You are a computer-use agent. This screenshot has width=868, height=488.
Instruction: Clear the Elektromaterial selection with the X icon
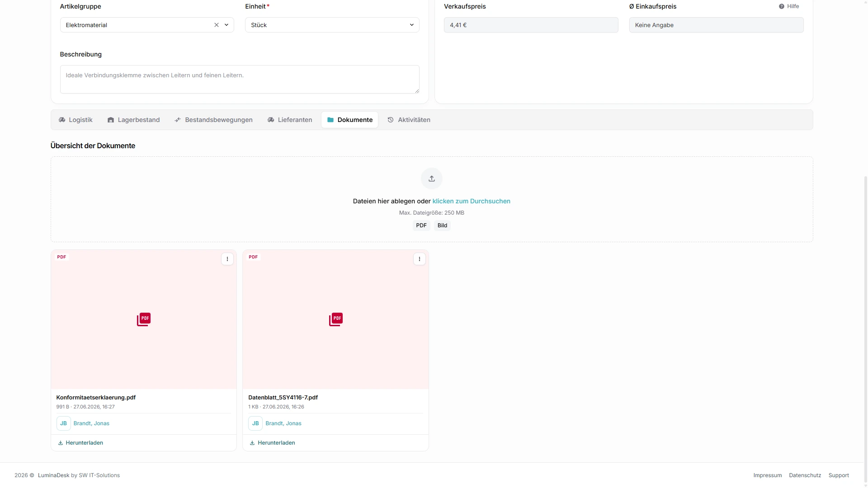[217, 25]
